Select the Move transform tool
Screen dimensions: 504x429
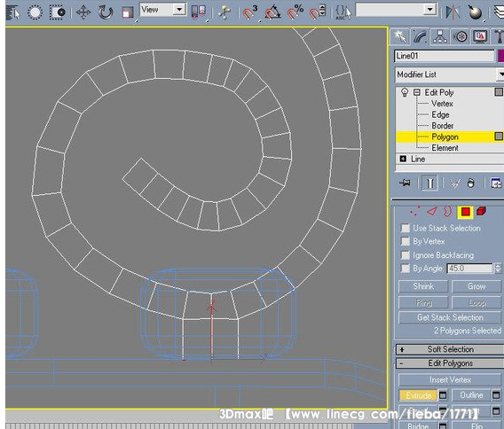(83, 12)
